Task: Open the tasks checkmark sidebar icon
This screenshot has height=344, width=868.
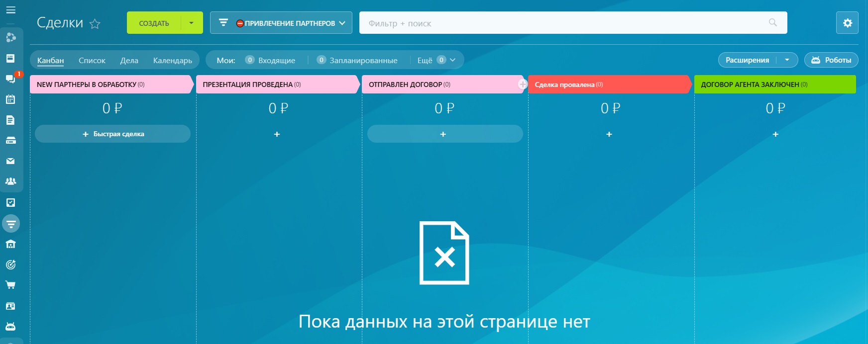Action: pyautogui.click(x=10, y=202)
